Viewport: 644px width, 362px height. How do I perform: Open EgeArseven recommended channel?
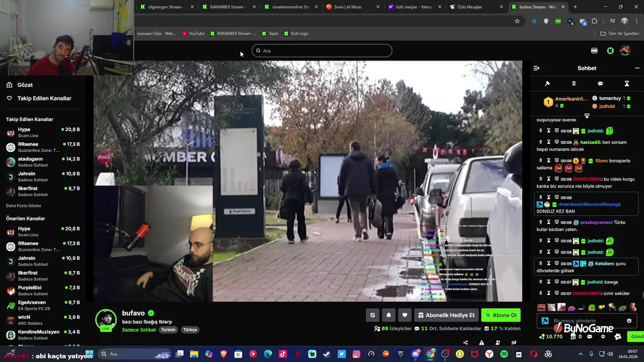click(x=43, y=305)
